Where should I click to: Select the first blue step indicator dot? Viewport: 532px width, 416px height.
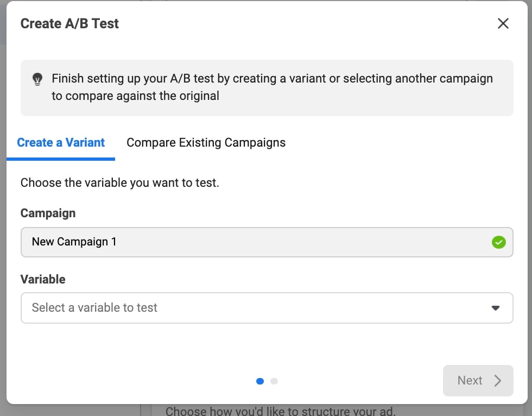click(x=260, y=381)
